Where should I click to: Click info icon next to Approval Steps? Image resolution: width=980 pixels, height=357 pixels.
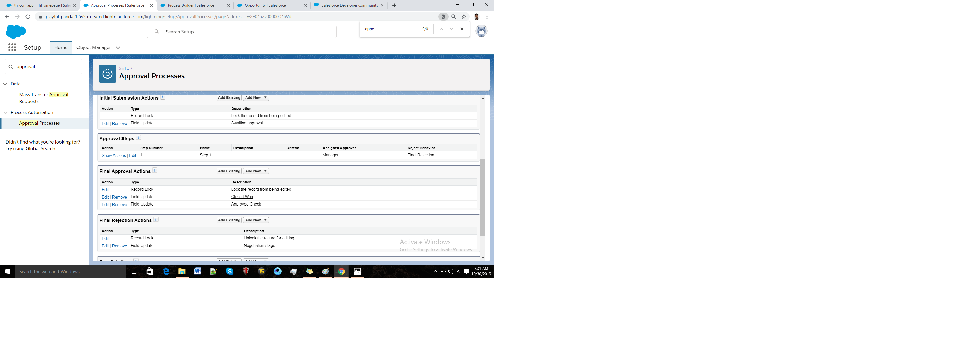point(138,138)
